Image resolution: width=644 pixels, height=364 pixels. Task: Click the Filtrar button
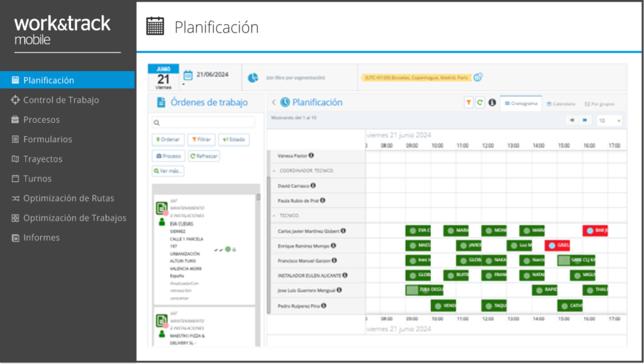coord(201,139)
